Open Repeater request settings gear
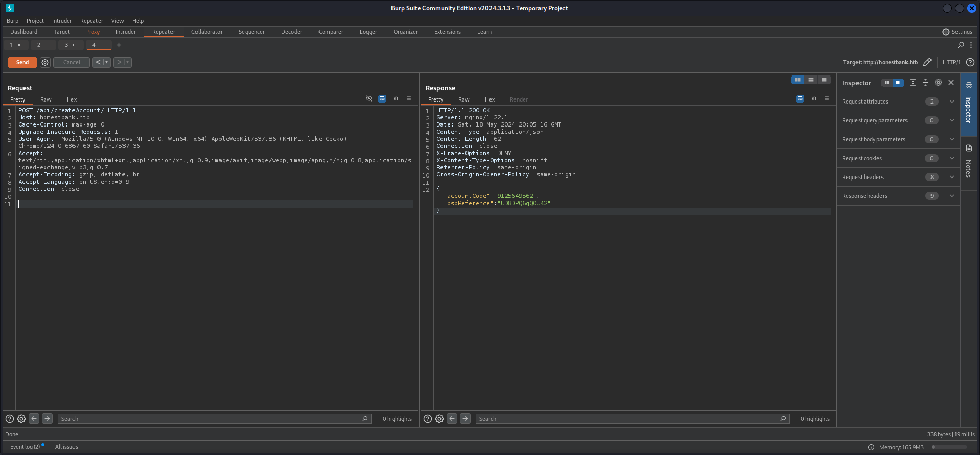The image size is (980, 455). pyautogui.click(x=45, y=62)
